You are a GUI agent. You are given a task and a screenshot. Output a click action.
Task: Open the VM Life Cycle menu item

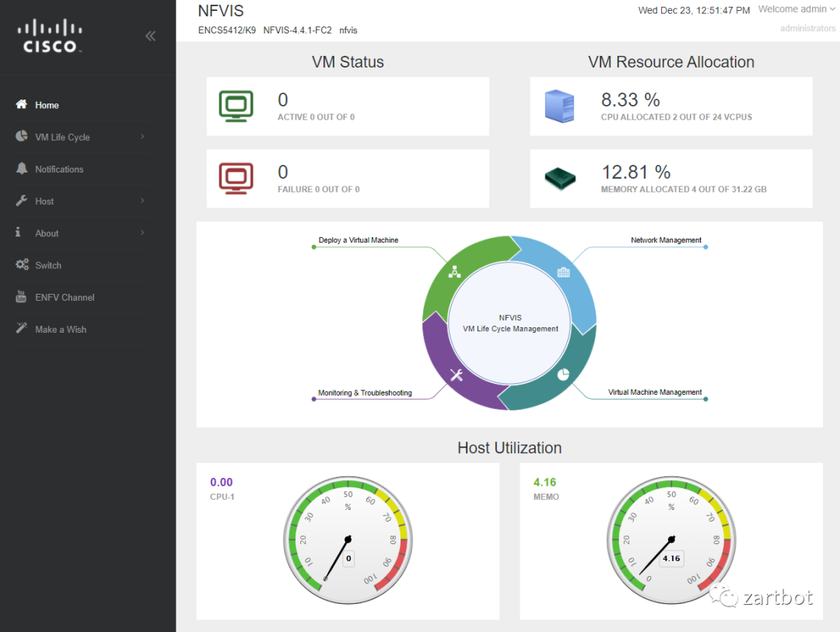tap(82, 137)
